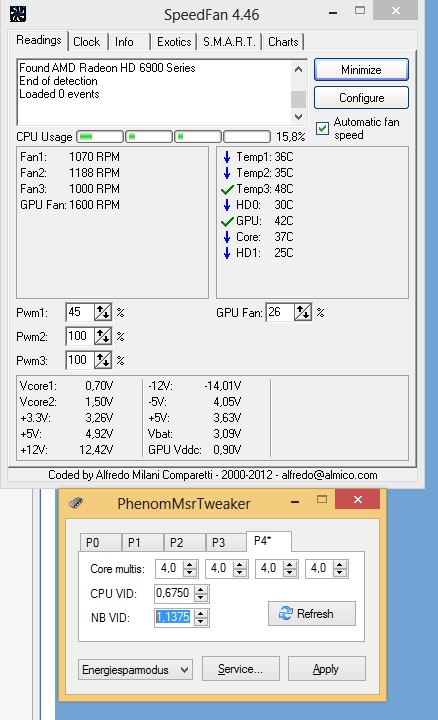Open the Charts tab
438x720 pixels.
[x=283, y=42]
